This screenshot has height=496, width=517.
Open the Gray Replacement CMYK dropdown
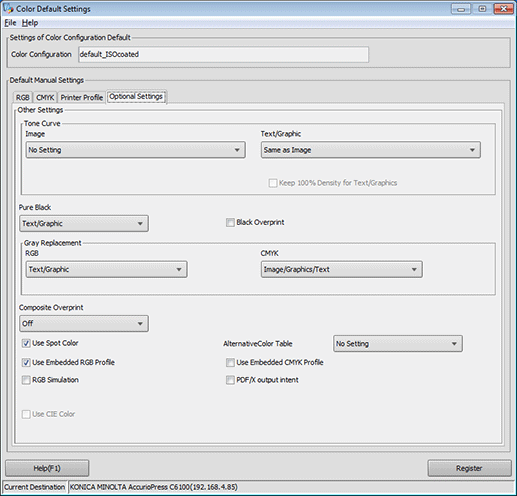[342, 269]
